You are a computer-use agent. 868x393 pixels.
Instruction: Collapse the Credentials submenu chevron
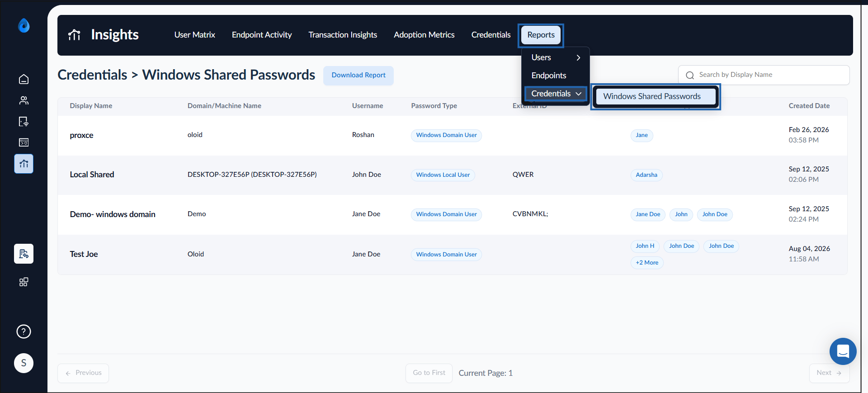579,94
